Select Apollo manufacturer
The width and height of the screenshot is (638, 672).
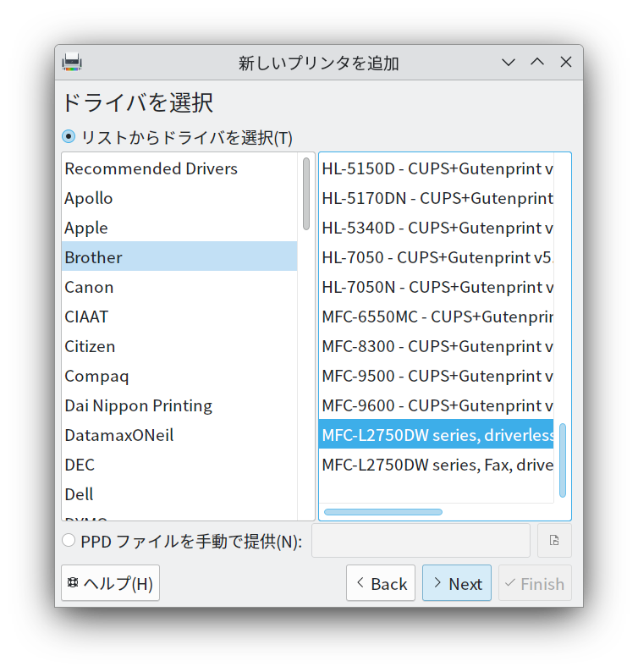(x=179, y=198)
